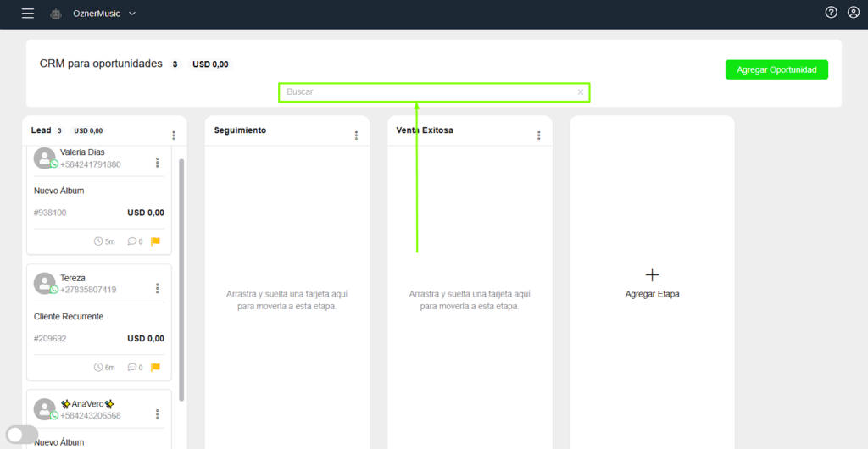This screenshot has height=449, width=868.
Task: Click the robot icon beside OznerMusic
Action: click(56, 14)
